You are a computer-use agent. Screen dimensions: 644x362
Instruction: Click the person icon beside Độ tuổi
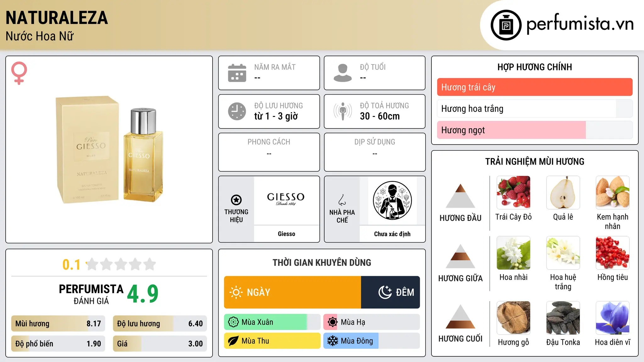click(343, 73)
